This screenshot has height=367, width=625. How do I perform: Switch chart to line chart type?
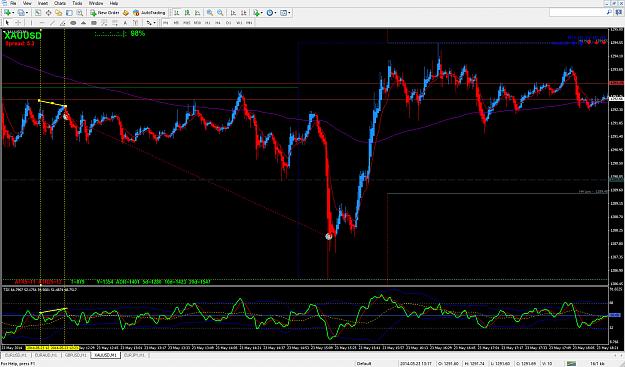[x=197, y=13]
